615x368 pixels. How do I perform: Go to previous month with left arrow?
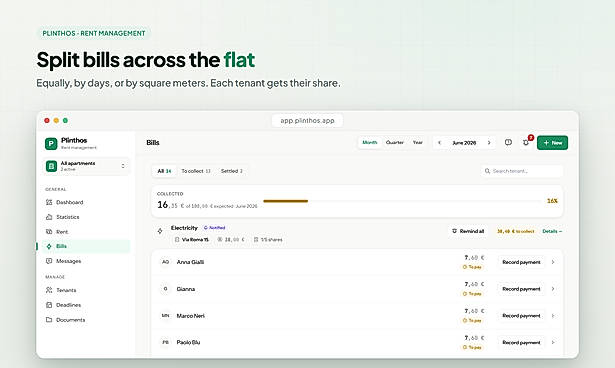point(440,143)
